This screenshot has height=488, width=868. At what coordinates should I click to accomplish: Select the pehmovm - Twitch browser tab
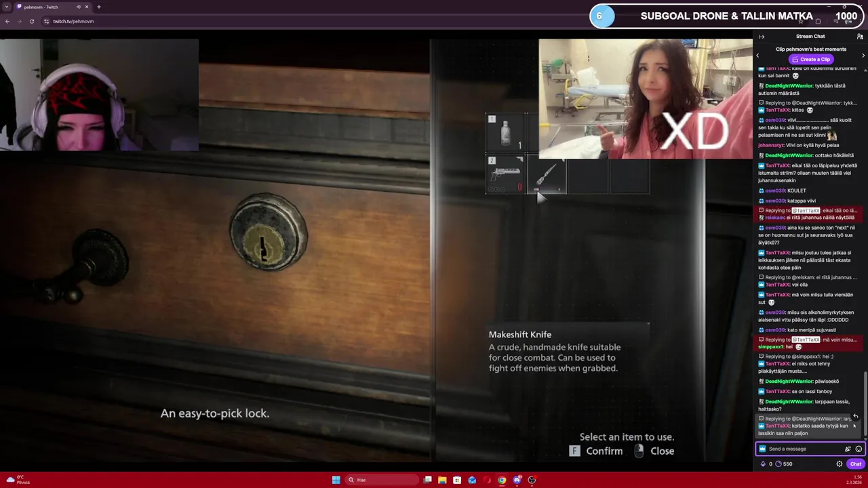[x=51, y=7]
